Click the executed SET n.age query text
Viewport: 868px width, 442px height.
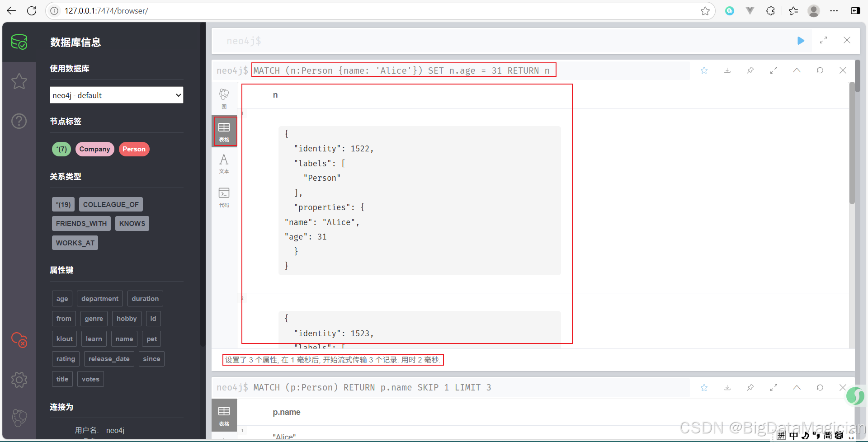[401, 71]
